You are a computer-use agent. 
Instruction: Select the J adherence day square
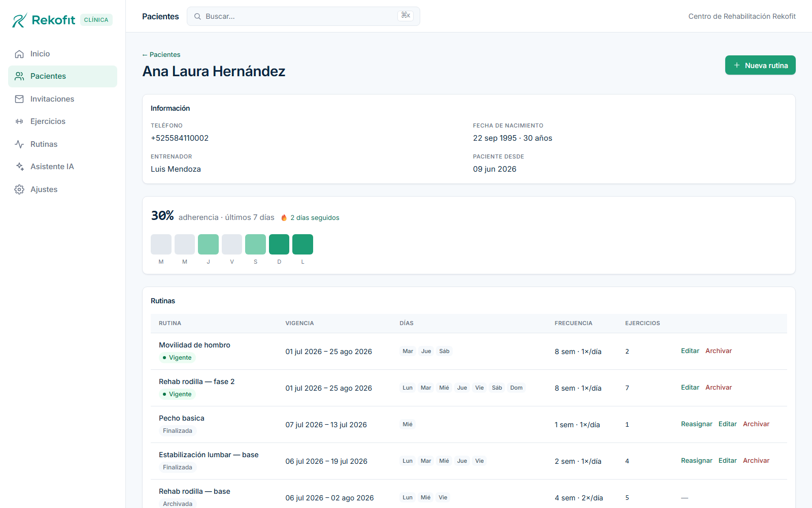pos(208,244)
